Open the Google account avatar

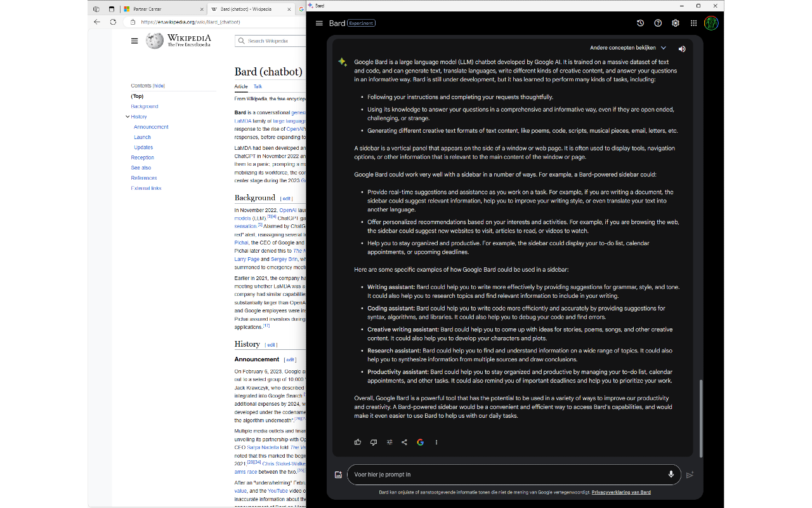(711, 23)
